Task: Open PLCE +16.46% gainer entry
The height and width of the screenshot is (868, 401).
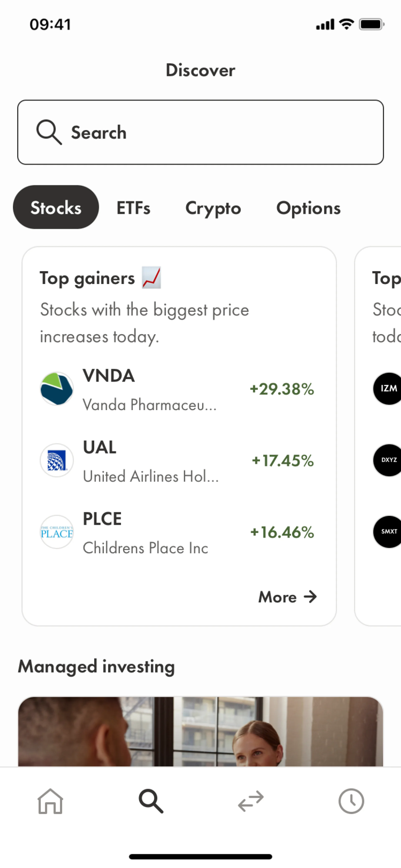Action: [x=179, y=532]
